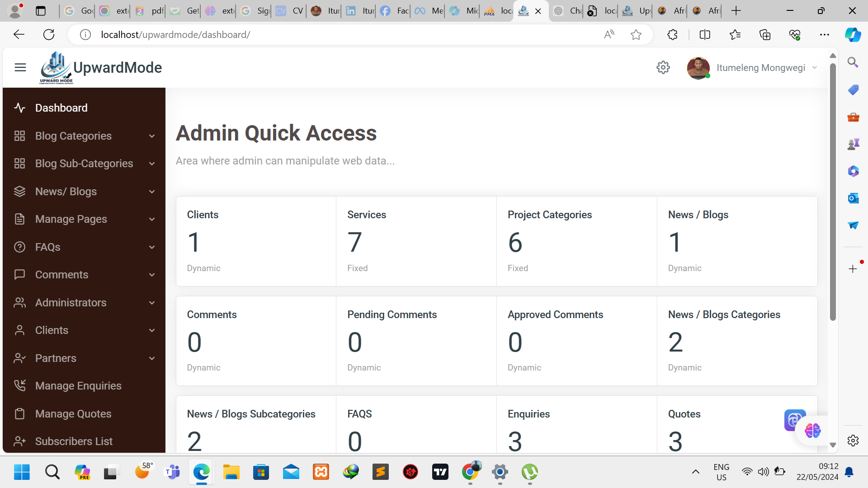This screenshot has height=488, width=868.
Task: Click the floating brain assistant icon
Action: click(x=812, y=430)
